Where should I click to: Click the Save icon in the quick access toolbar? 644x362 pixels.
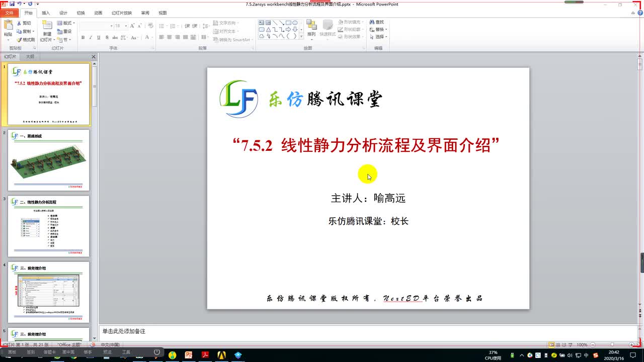pos(12,4)
